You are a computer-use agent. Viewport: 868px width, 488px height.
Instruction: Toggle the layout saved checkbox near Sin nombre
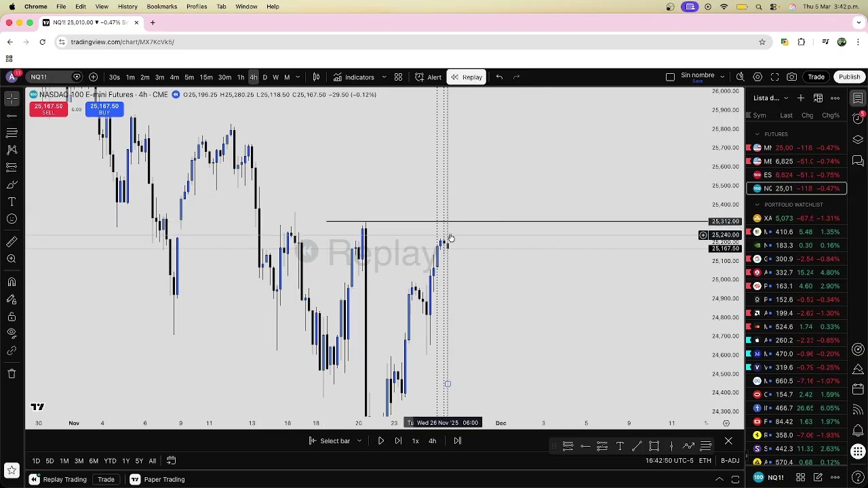coord(670,77)
